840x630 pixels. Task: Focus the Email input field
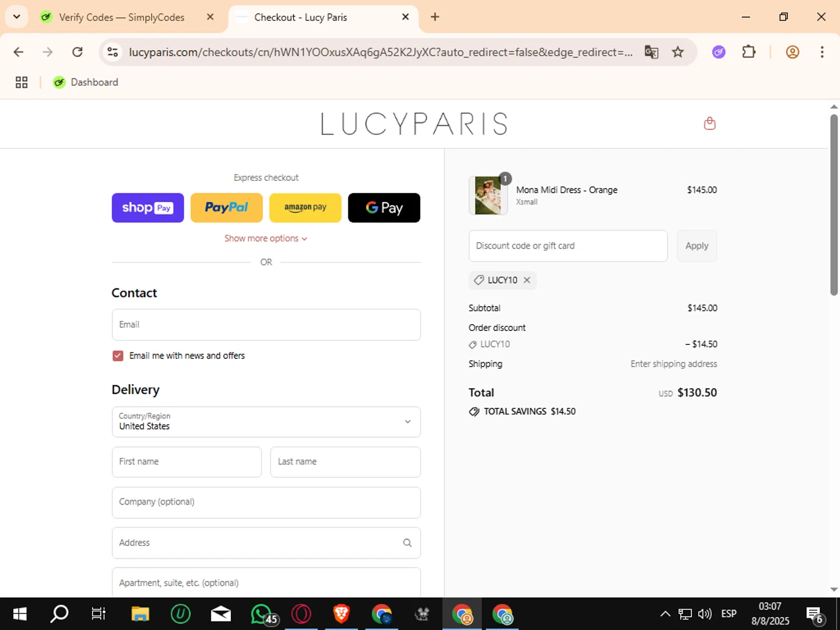(x=266, y=325)
